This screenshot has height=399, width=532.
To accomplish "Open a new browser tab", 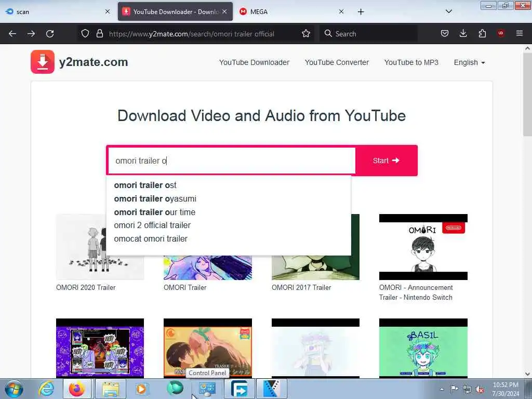I will coord(361,12).
